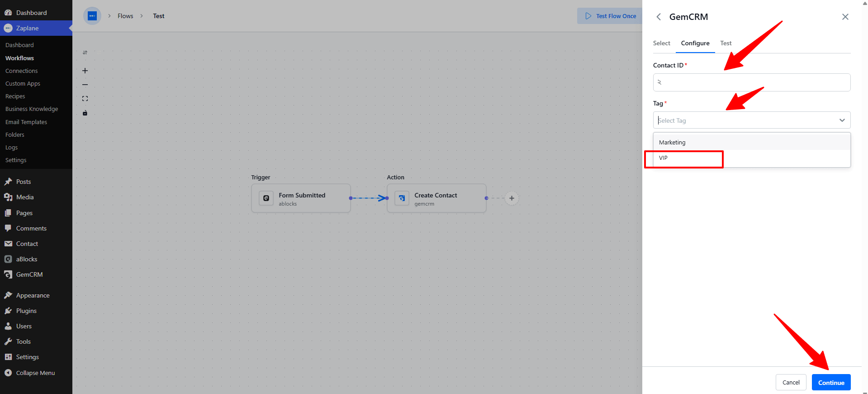Click the Zaplane logo icon in header
Viewport: 868px width, 394px height.
tap(92, 16)
